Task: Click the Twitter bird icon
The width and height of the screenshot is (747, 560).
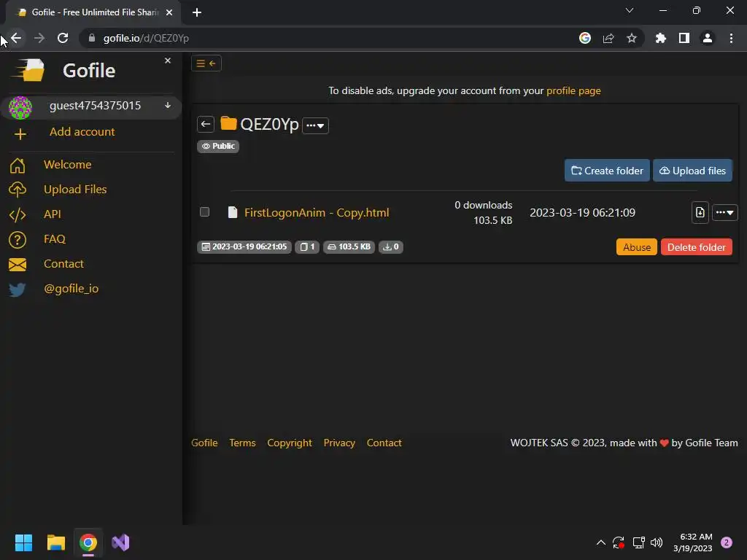Action: click(x=18, y=289)
